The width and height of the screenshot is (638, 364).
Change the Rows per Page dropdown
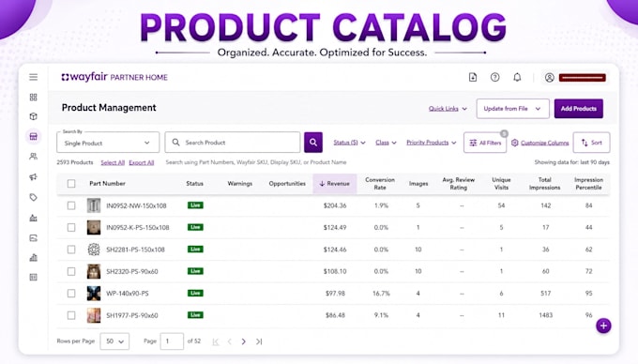[114, 341]
